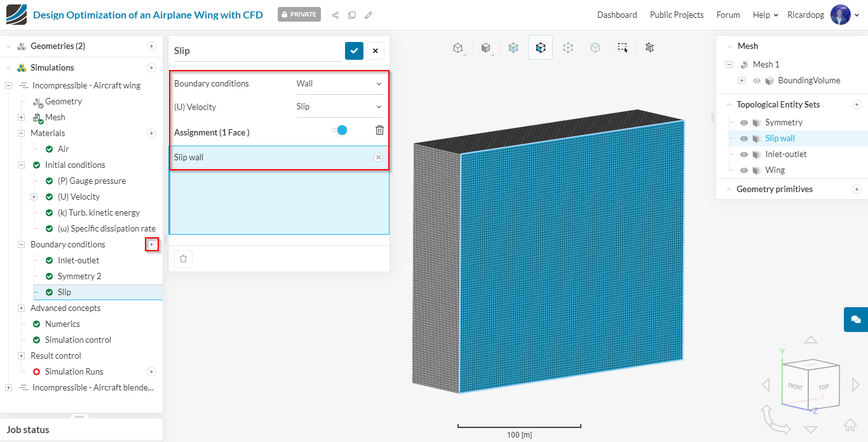
Task: Clear the face assignment via trash icon
Action: click(x=379, y=130)
